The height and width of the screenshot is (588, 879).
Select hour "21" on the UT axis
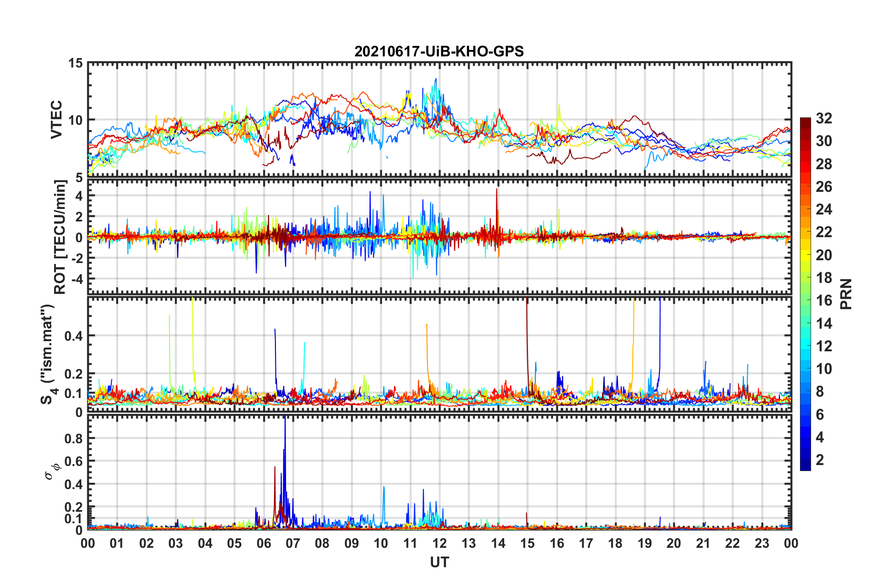pos(703,543)
